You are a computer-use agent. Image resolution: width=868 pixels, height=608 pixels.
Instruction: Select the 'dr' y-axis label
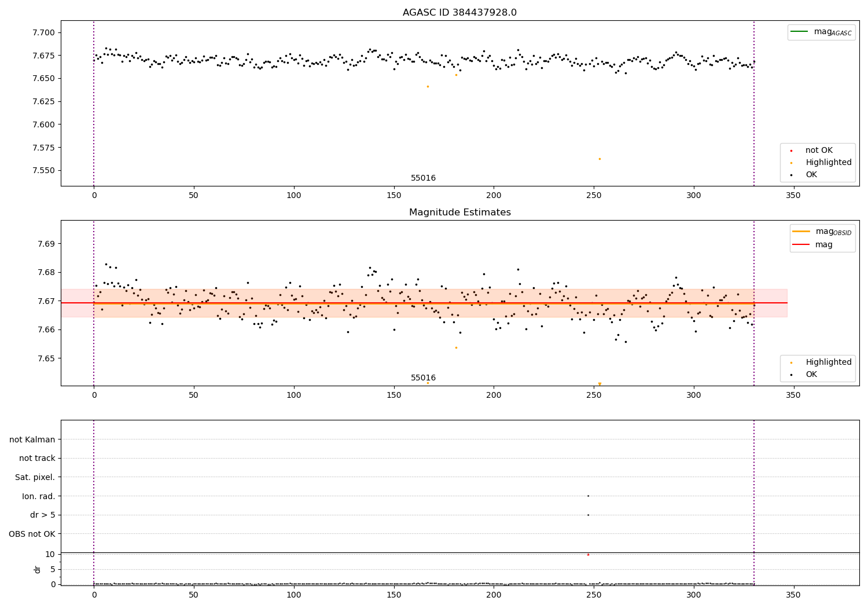[38, 569]
